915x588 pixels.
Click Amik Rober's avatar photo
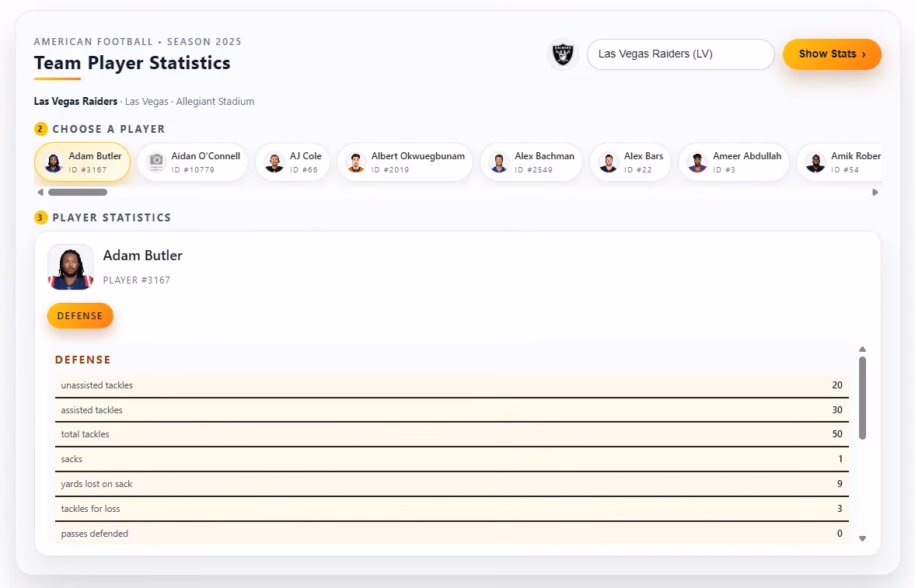815,162
